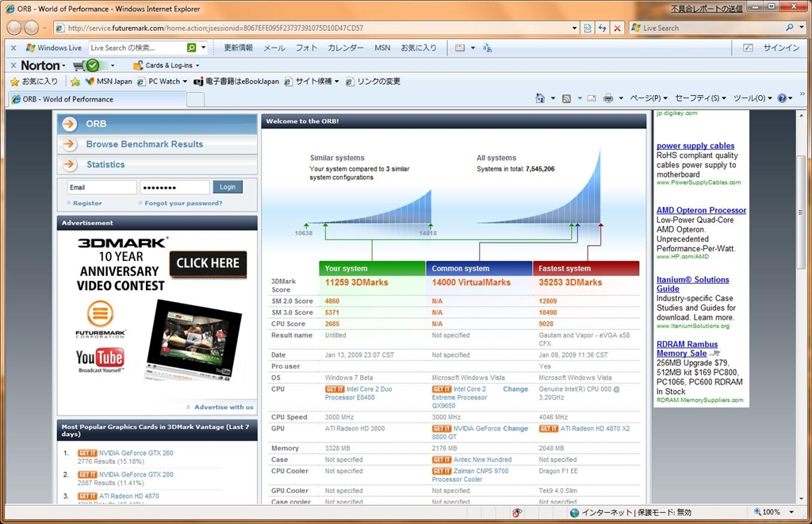Open the ツール(O) menu
812x524 pixels.
[753, 98]
